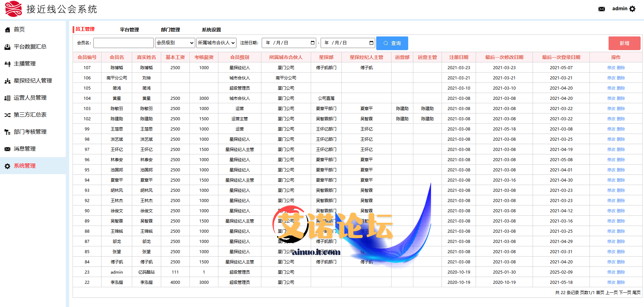Open 首页 in the sidebar
This screenshot has height=307, width=644.
(19, 29)
